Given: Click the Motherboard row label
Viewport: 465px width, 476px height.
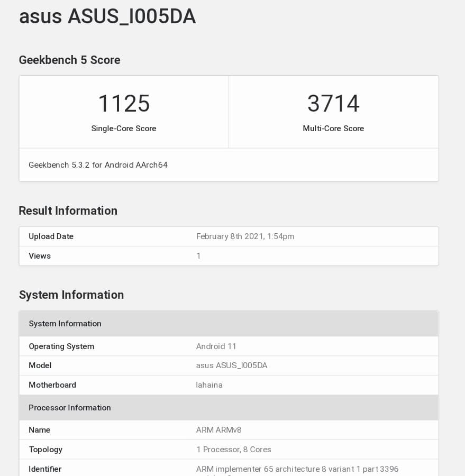Looking at the screenshot, I should (52, 385).
